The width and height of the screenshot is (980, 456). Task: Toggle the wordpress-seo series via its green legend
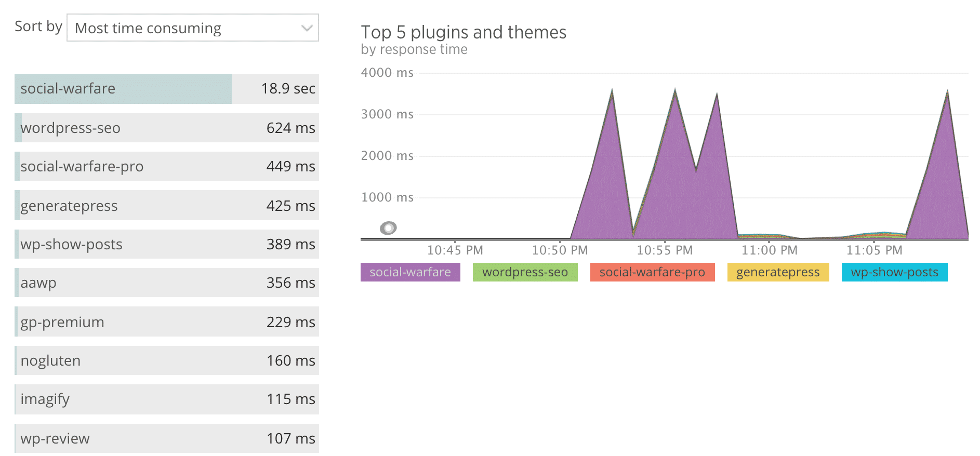525,272
